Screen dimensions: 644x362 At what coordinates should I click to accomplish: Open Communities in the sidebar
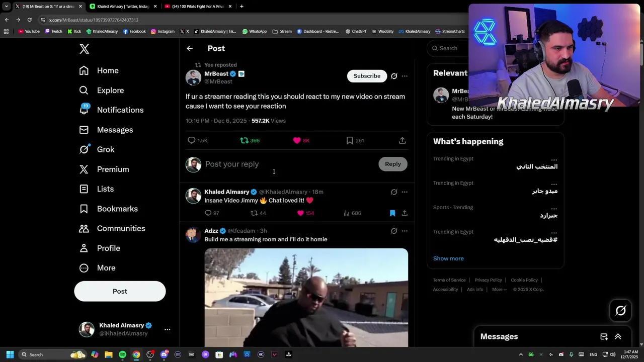click(x=112, y=228)
